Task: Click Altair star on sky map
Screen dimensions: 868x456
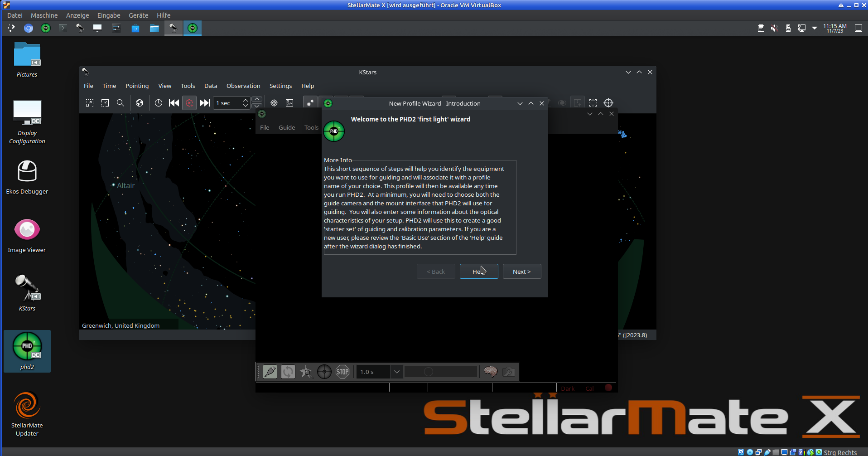Action: click(x=113, y=185)
